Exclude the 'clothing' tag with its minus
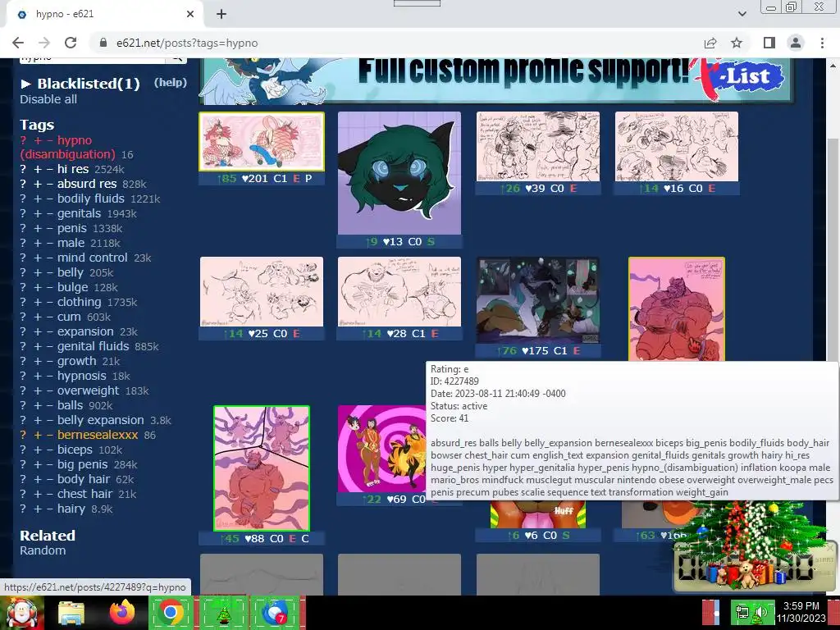The height and width of the screenshot is (630, 840). coord(49,302)
